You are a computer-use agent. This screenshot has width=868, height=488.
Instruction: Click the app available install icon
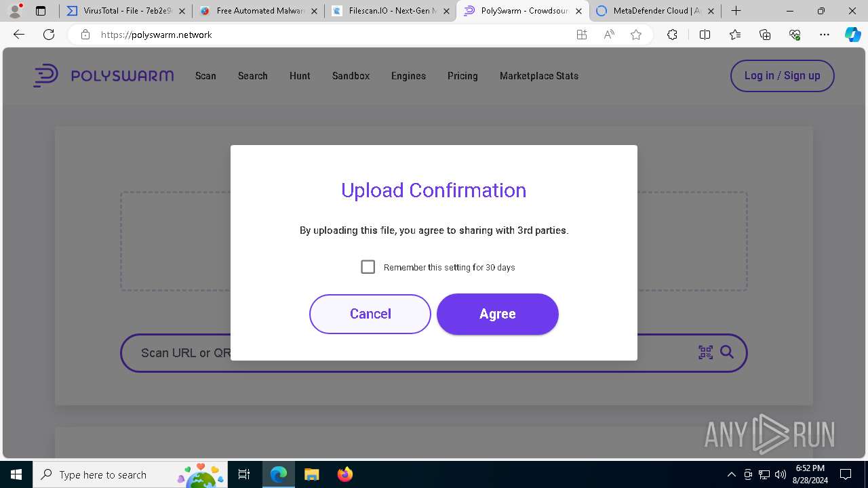point(582,35)
